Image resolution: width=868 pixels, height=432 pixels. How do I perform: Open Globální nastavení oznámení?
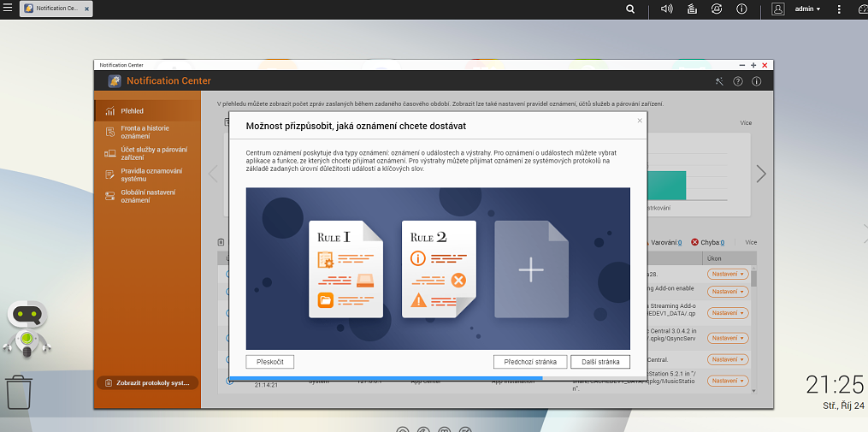point(147,196)
